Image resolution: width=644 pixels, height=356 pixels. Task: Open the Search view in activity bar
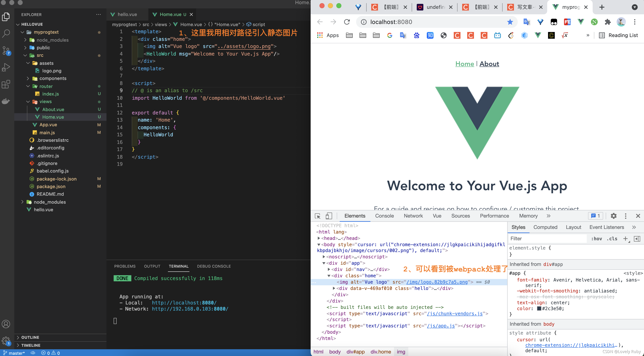[x=6, y=33]
